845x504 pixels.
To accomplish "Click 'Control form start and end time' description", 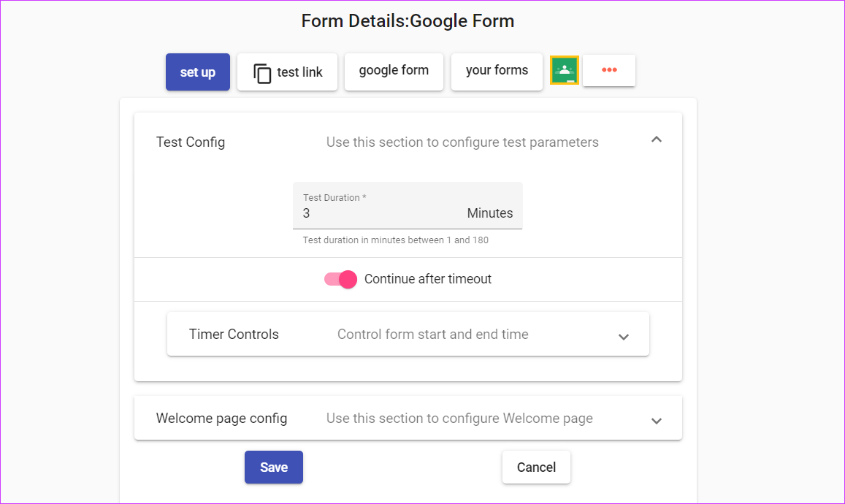I will tap(432, 335).
